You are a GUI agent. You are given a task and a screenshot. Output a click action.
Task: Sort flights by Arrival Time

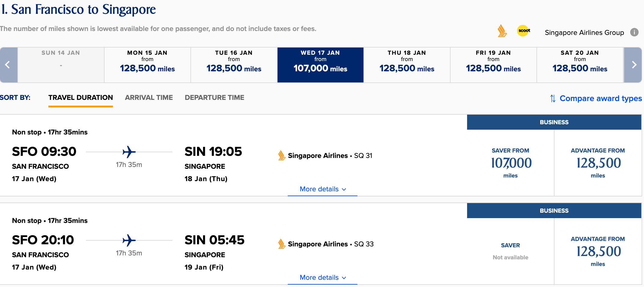(149, 97)
